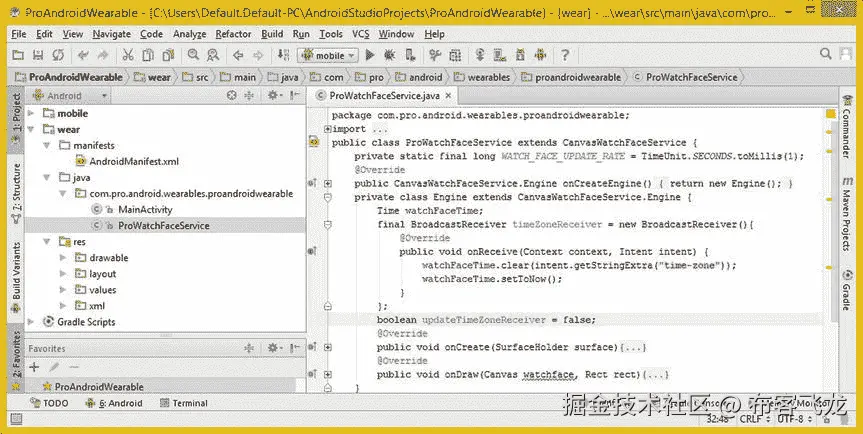The width and height of the screenshot is (863, 434).
Task: Expand the drawable folder
Action: click(63, 257)
